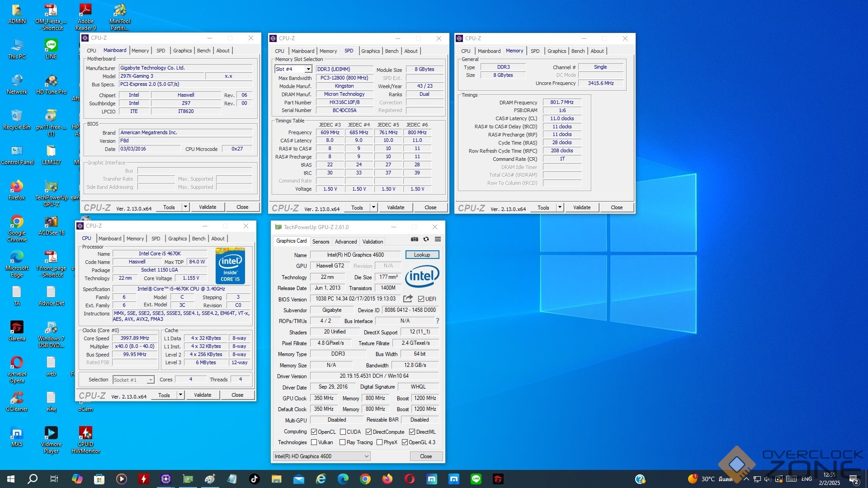
Task: Open Tools dropdown arrow in CPU tab window
Action: pos(180,395)
